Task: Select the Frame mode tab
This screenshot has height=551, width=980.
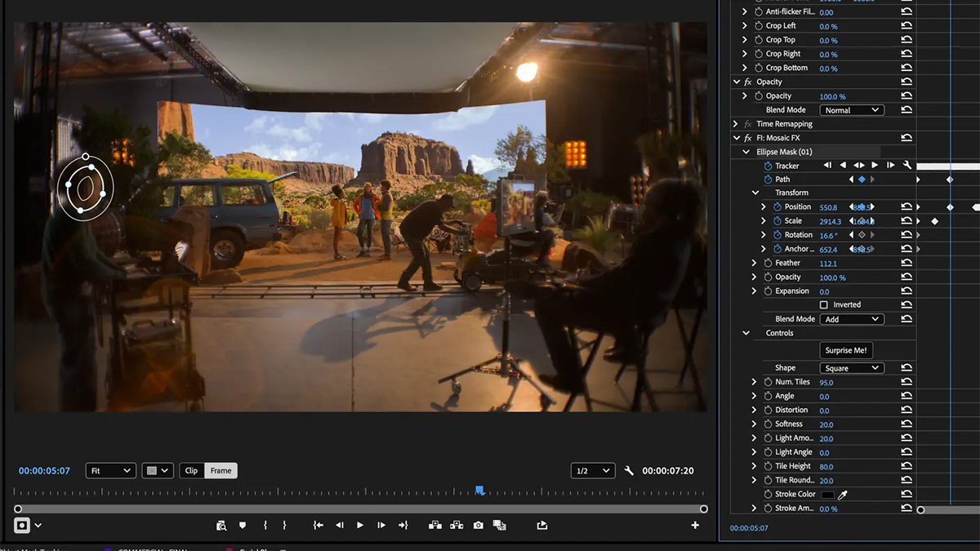Action: [220, 471]
